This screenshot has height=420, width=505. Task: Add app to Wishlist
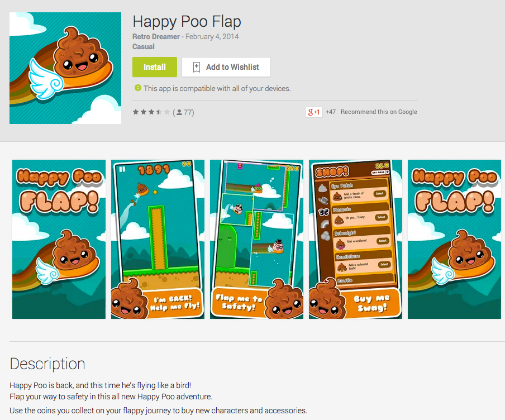(x=226, y=67)
